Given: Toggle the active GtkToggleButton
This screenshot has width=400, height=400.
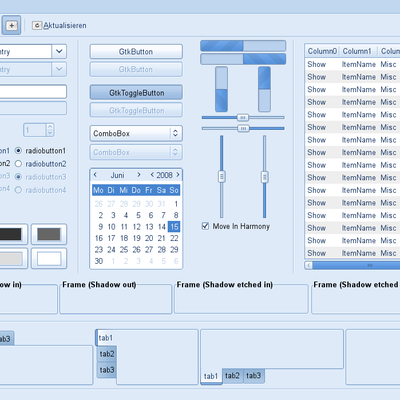Looking at the screenshot, I should coord(136,92).
